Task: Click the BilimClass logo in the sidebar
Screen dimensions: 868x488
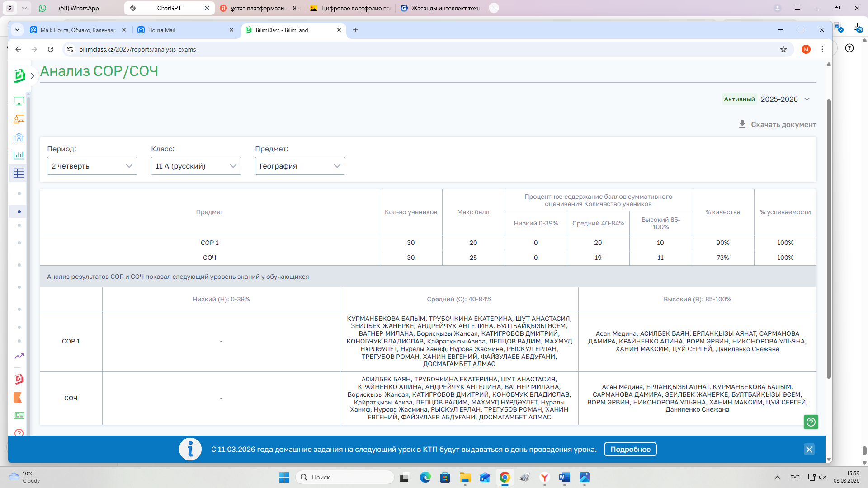Action: point(19,75)
